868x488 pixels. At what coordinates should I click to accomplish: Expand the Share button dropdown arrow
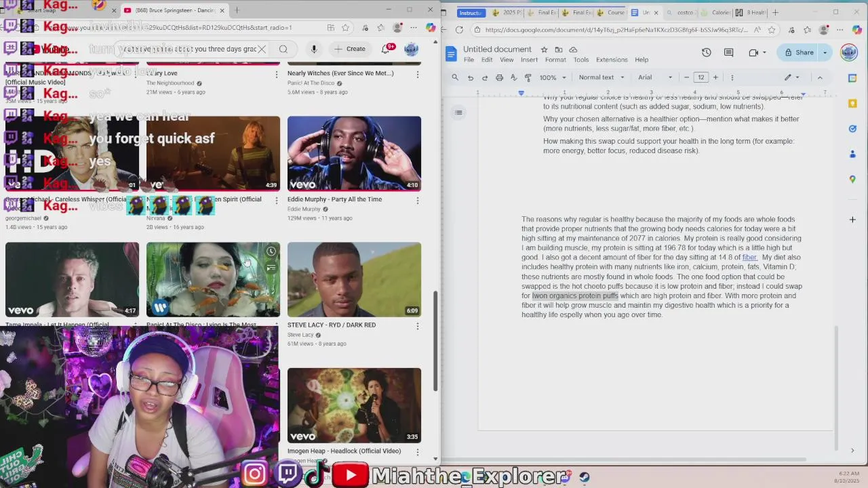pos(825,52)
